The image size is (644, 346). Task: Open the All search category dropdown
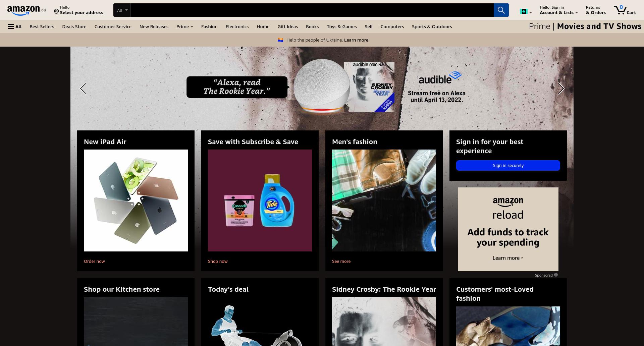pos(122,10)
